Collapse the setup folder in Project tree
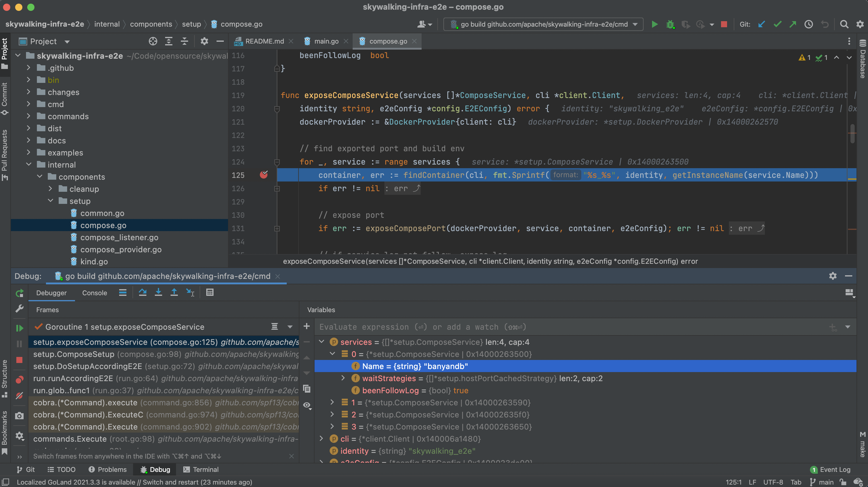 [51, 201]
